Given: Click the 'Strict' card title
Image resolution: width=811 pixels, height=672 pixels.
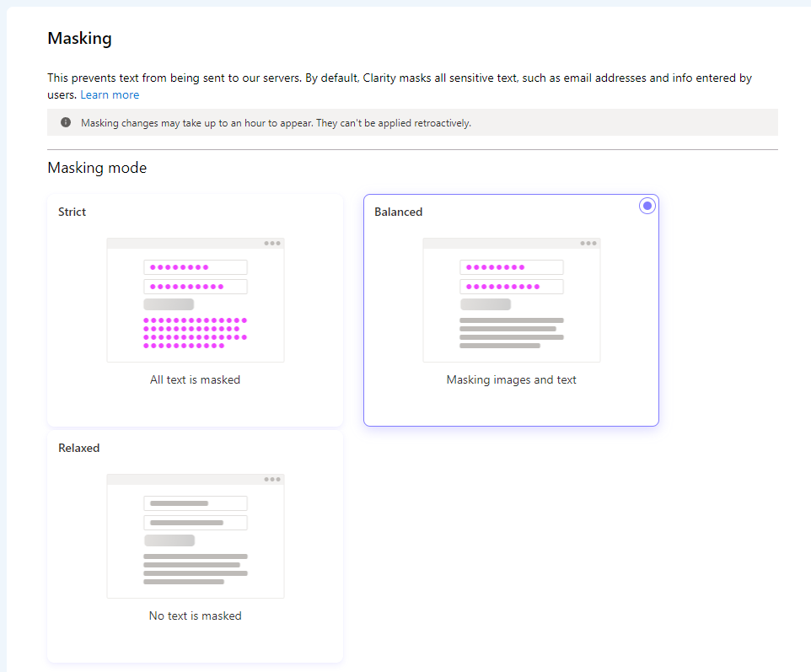Looking at the screenshot, I should [72, 212].
